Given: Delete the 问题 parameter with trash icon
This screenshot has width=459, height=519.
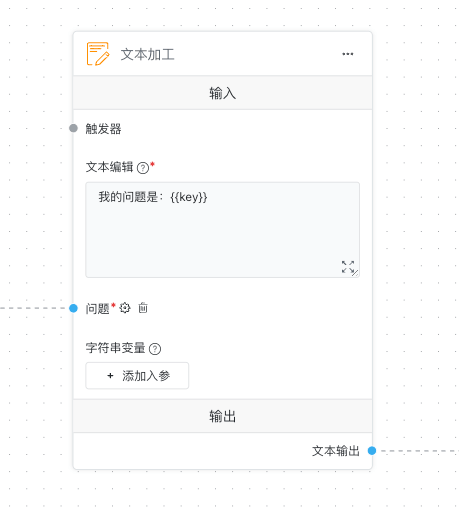Looking at the screenshot, I should (143, 308).
